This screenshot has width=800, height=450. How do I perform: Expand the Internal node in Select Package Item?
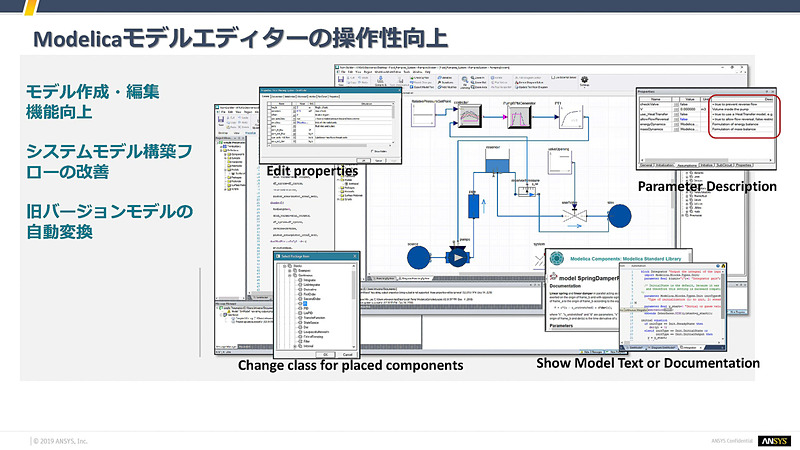coord(295,346)
